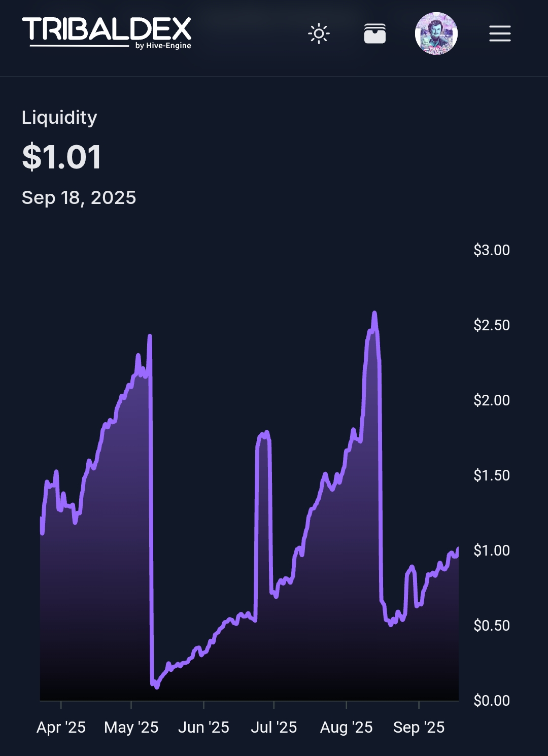548x756 pixels.
Task: Click the Sep 18, 2025 date
Action: coord(79,197)
